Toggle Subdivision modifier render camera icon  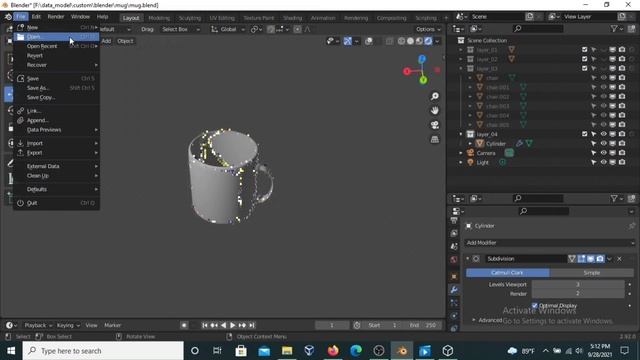(x=600, y=259)
